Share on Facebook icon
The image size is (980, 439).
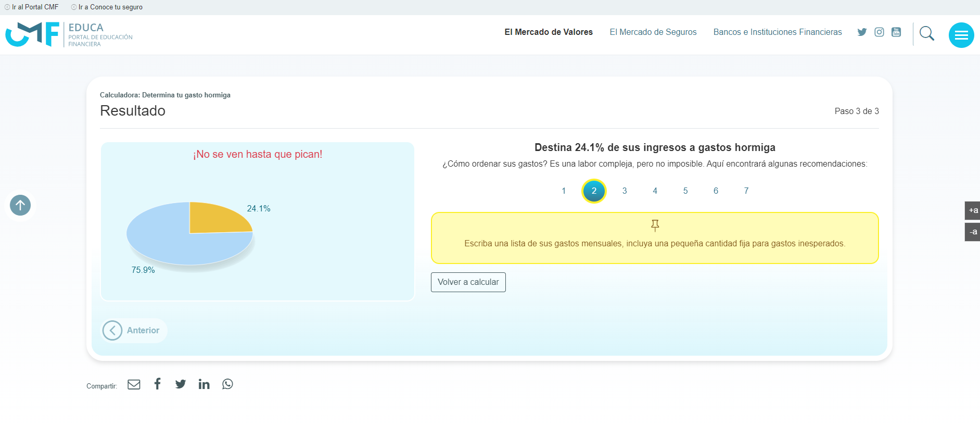157,384
